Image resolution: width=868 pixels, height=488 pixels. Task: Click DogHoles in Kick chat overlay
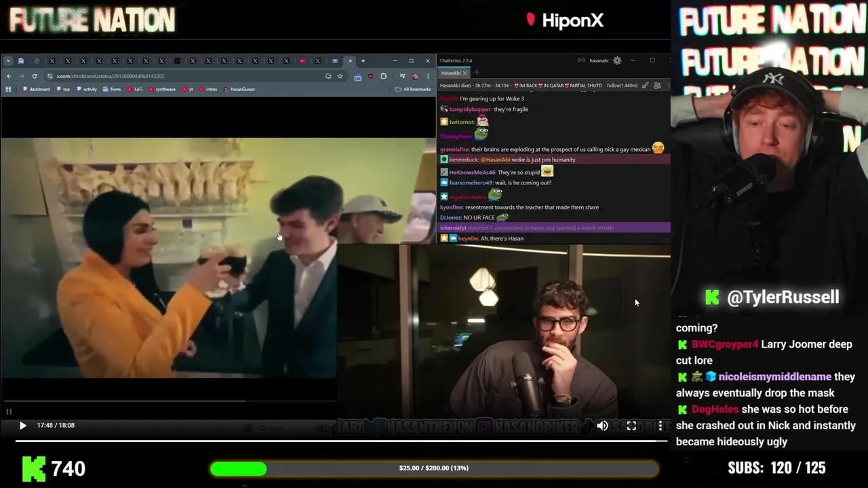pyautogui.click(x=715, y=409)
